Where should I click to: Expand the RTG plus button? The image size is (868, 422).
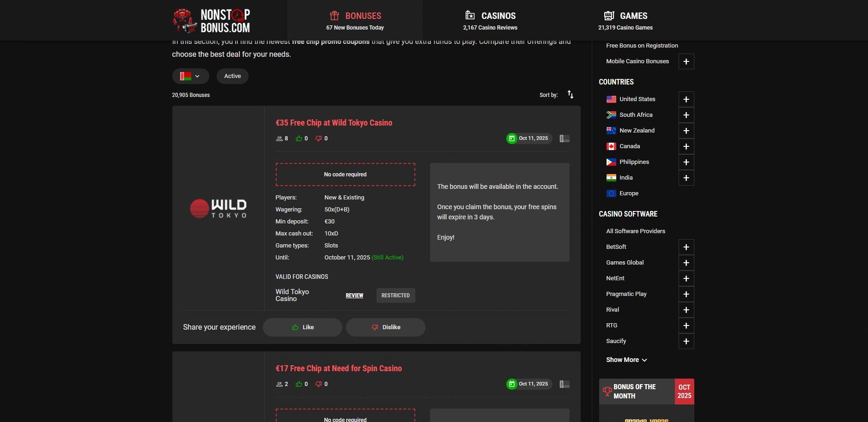tap(686, 326)
